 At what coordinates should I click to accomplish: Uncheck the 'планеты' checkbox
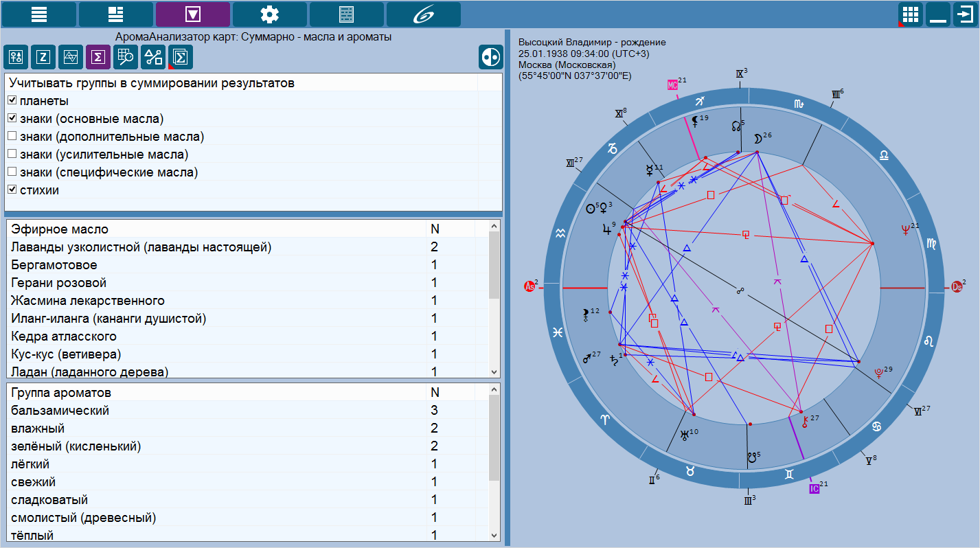[x=12, y=101]
